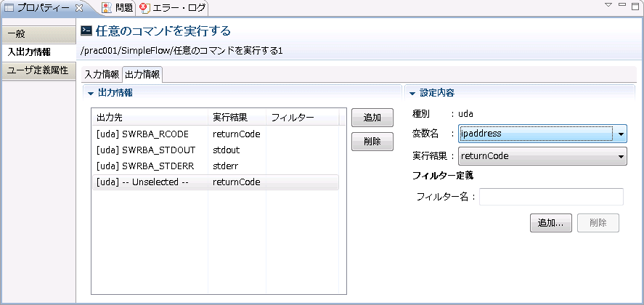Close the プロパティー tab
This screenshot has width=644, height=305.
(x=79, y=8)
